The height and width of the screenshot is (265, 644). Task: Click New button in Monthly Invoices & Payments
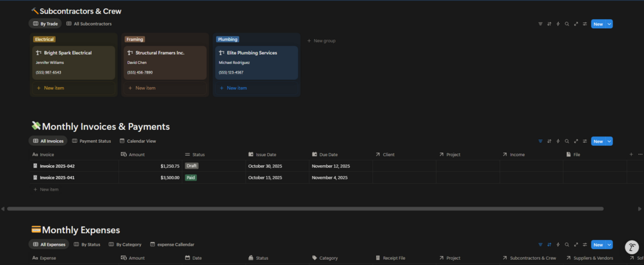coord(599,141)
